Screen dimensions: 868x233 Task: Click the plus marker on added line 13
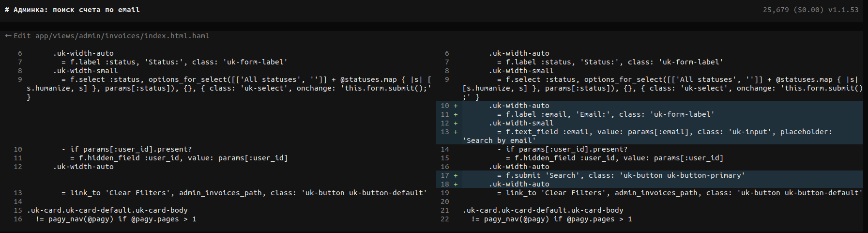click(x=456, y=132)
